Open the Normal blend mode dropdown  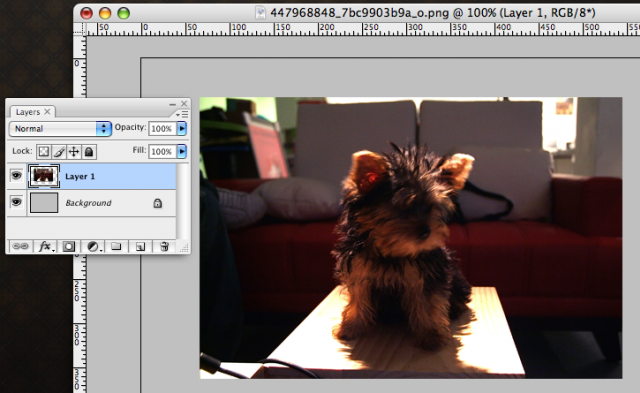tap(60, 129)
